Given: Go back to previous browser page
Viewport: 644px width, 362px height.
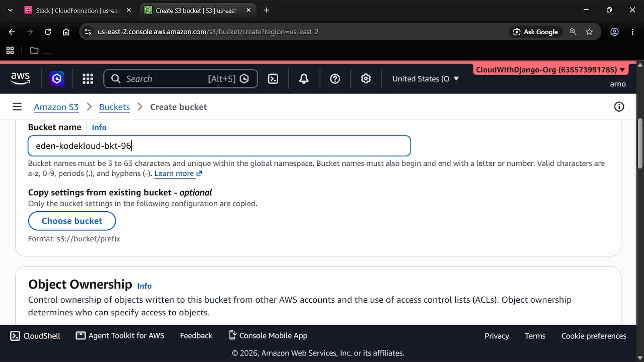Looking at the screenshot, I should point(12,32).
